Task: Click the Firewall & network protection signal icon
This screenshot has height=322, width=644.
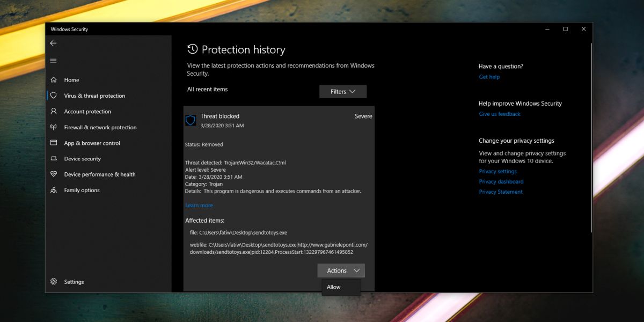Action: pyautogui.click(x=53, y=127)
